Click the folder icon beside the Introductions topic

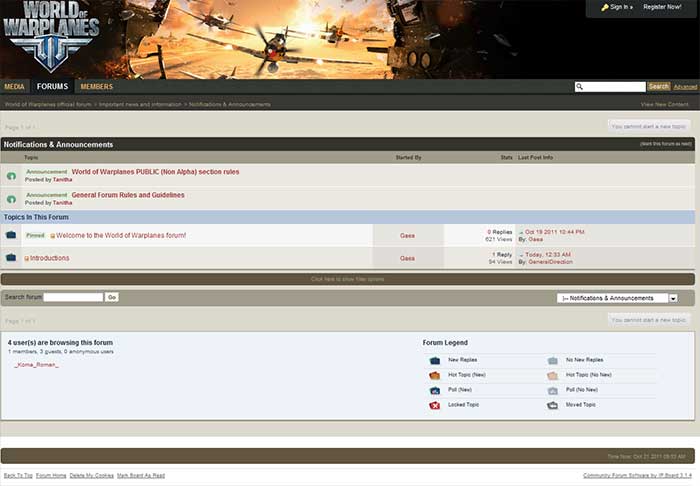[11, 258]
